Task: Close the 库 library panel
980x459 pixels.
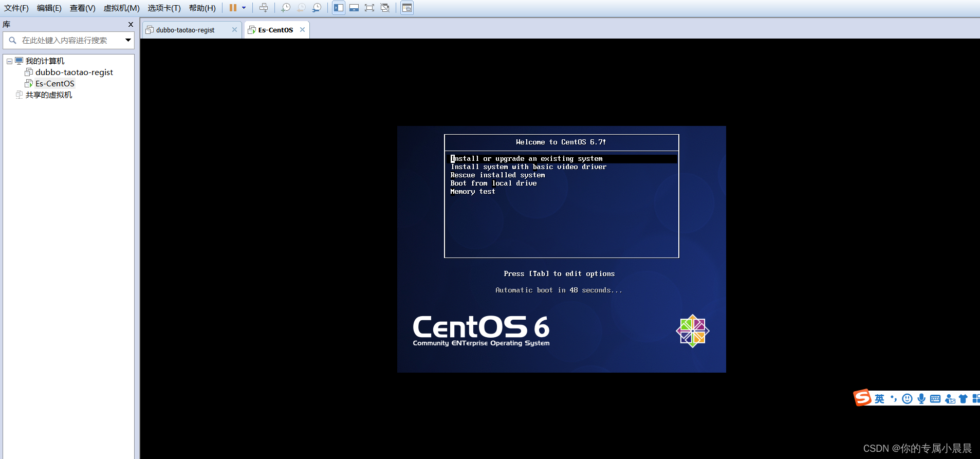Action: pos(131,24)
